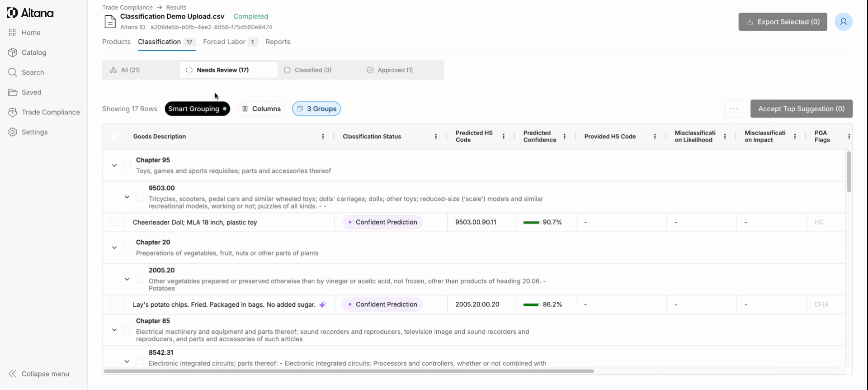Collapse the Chapter 85 group
868x390 pixels.
(x=114, y=330)
